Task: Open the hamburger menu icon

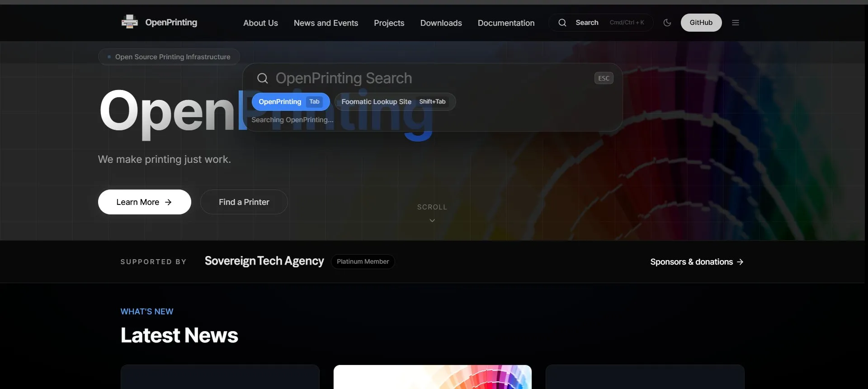Action: point(736,23)
